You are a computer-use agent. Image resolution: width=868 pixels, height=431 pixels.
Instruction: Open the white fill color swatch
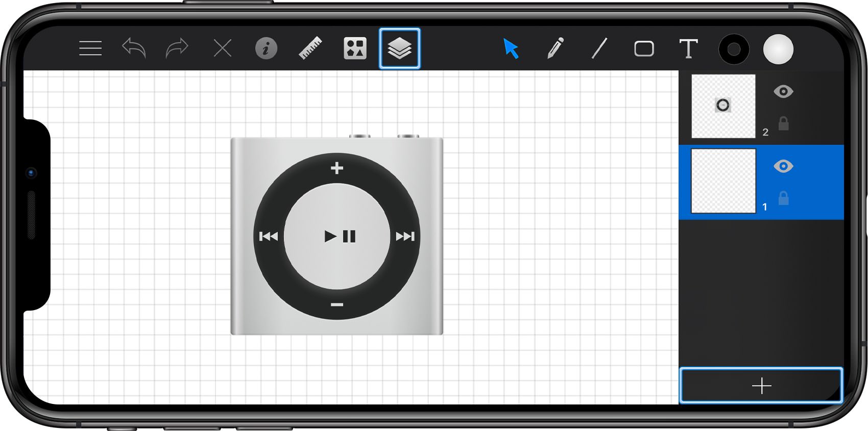tap(778, 49)
